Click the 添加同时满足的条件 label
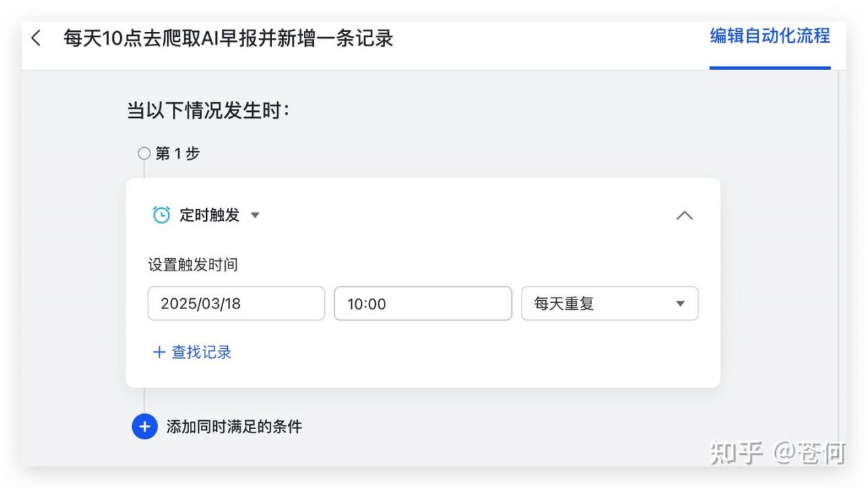This screenshot has width=868, height=488. (234, 426)
